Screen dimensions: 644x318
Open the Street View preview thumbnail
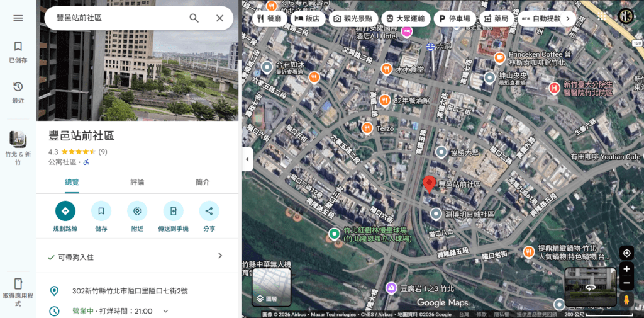point(591,287)
